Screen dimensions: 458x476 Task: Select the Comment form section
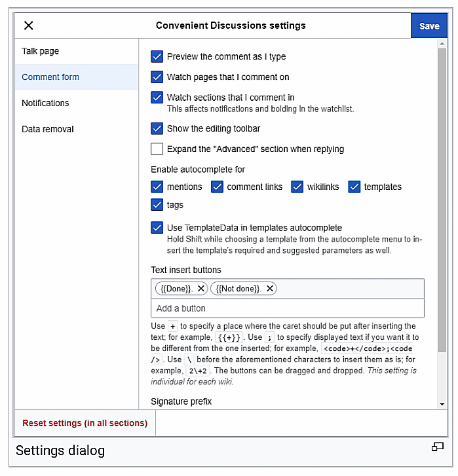click(50, 77)
